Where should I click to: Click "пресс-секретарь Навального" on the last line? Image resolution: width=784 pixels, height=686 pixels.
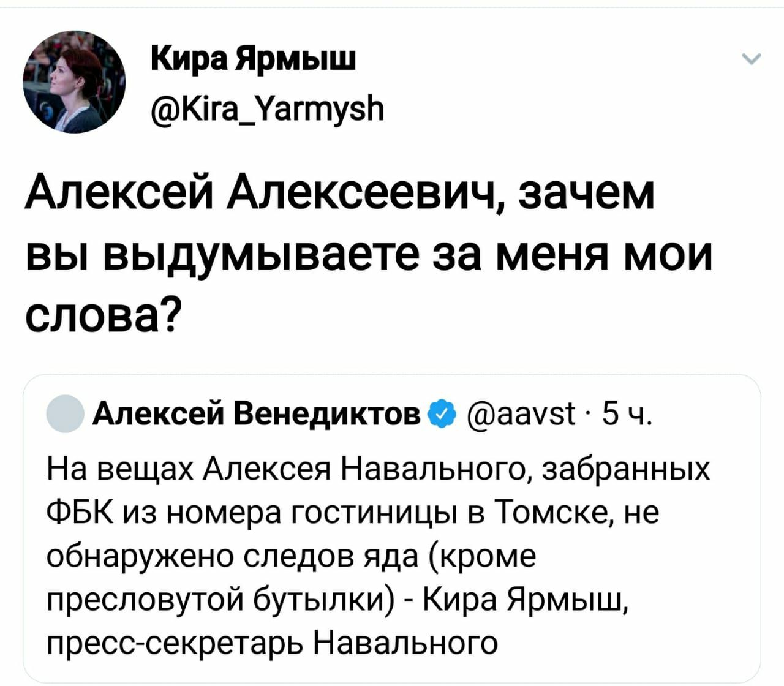[272, 641]
